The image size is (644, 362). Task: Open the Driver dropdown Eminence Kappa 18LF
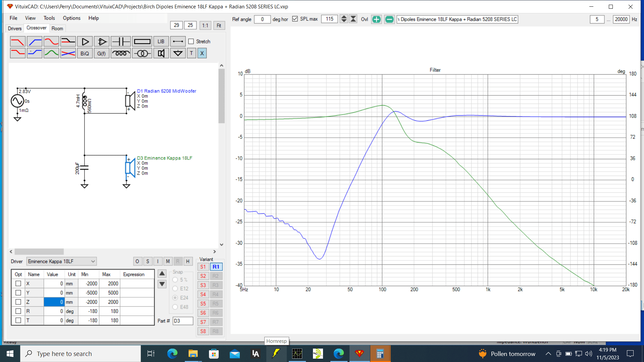[62, 261]
